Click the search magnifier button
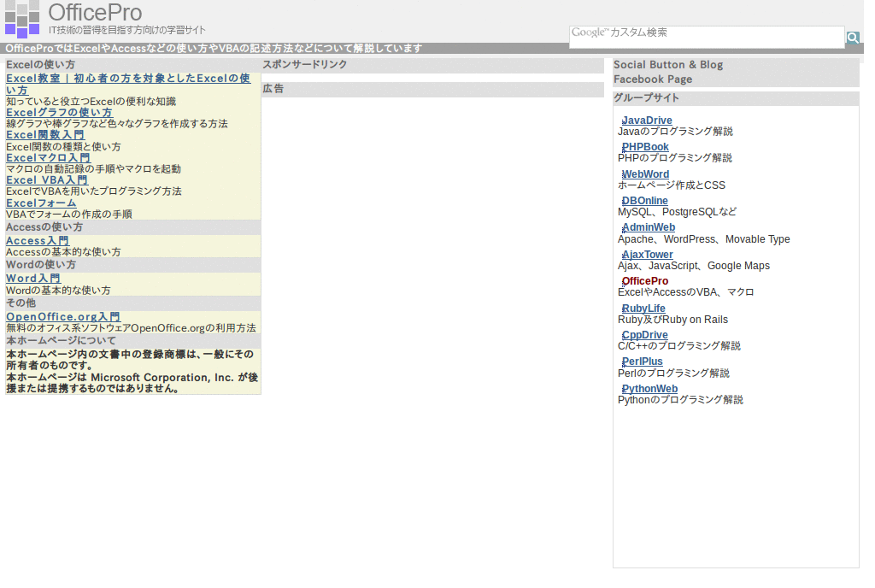This screenshot has height=588, width=875. pyautogui.click(x=852, y=38)
